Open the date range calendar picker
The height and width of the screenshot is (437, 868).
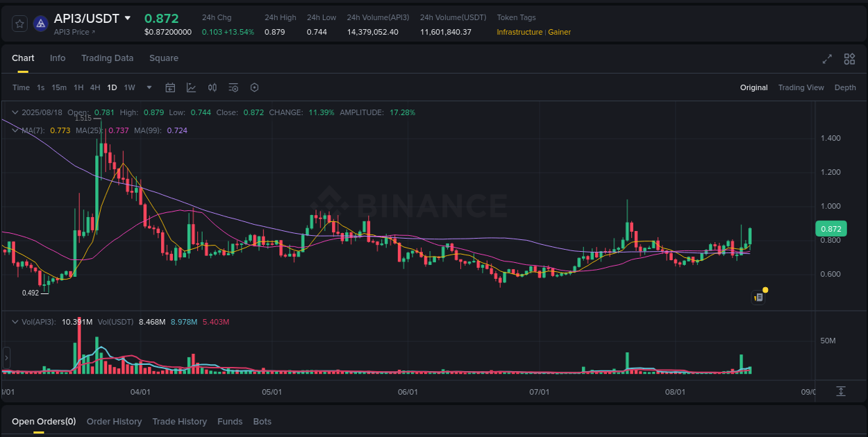coord(170,87)
